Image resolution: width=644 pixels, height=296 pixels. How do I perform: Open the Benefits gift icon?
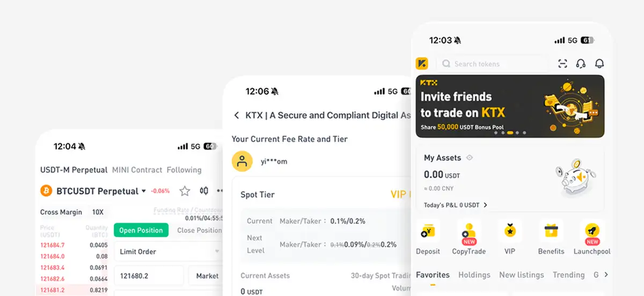(551, 231)
